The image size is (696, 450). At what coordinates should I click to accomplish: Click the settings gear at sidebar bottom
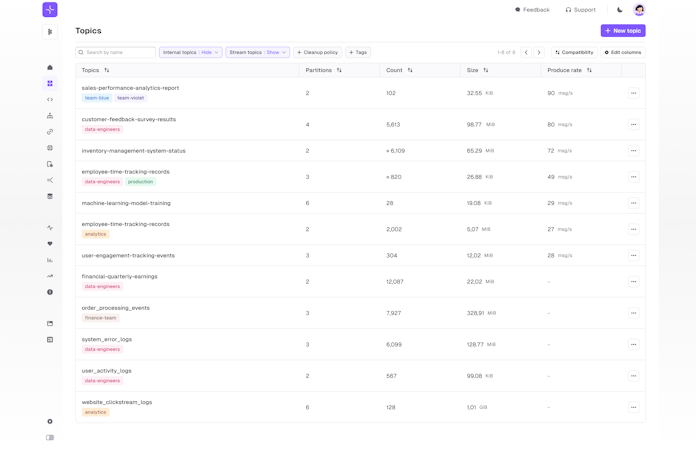[x=50, y=422]
